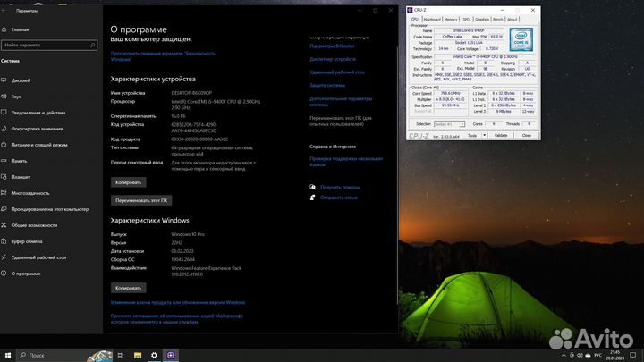The width and height of the screenshot is (644, 362).
Task: Switch to the Graphics tab in CPU-Z
Action: point(482,20)
